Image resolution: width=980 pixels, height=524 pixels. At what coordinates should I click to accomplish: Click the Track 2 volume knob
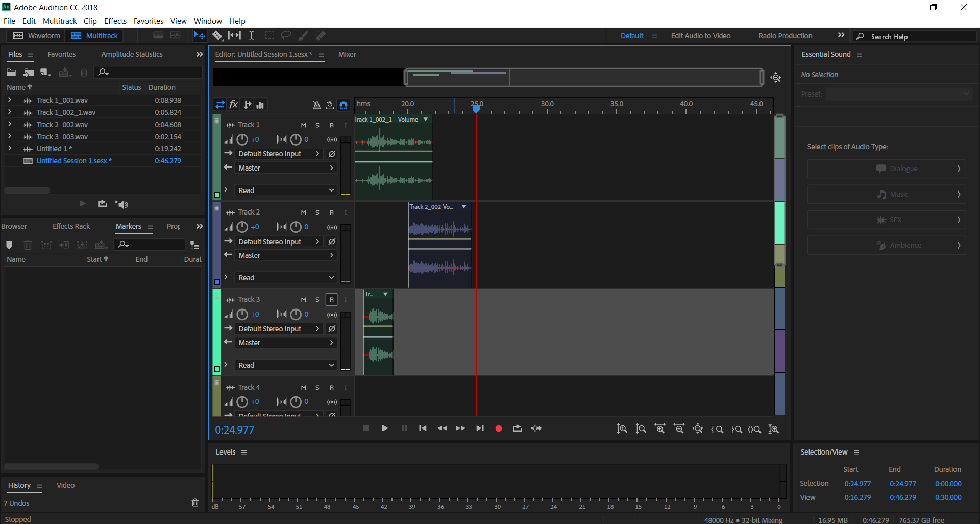click(242, 227)
